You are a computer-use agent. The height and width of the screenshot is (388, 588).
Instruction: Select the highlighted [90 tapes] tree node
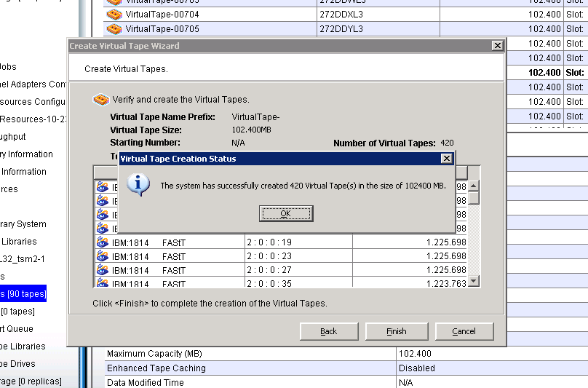(23, 294)
